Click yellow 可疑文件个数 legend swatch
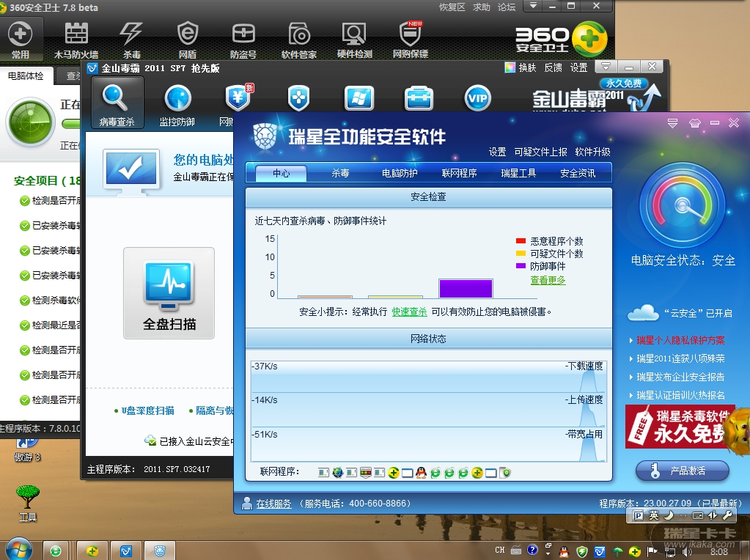The width and height of the screenshot is (750, 560). pyautogui.click(x=521, y=253)
